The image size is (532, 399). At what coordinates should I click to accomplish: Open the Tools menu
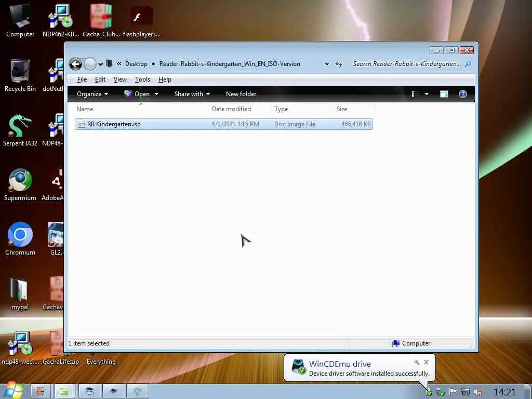pos(142,79)
